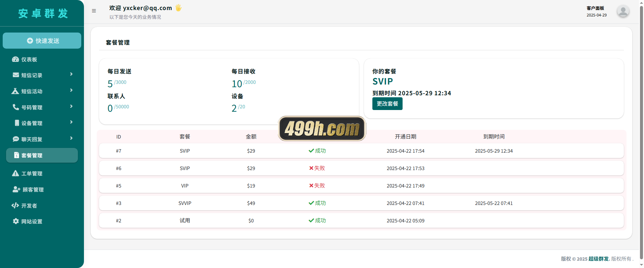644x268 pixels.
Task: Click the envelope icon for 短信记录
Action: (x=16, y=75)
